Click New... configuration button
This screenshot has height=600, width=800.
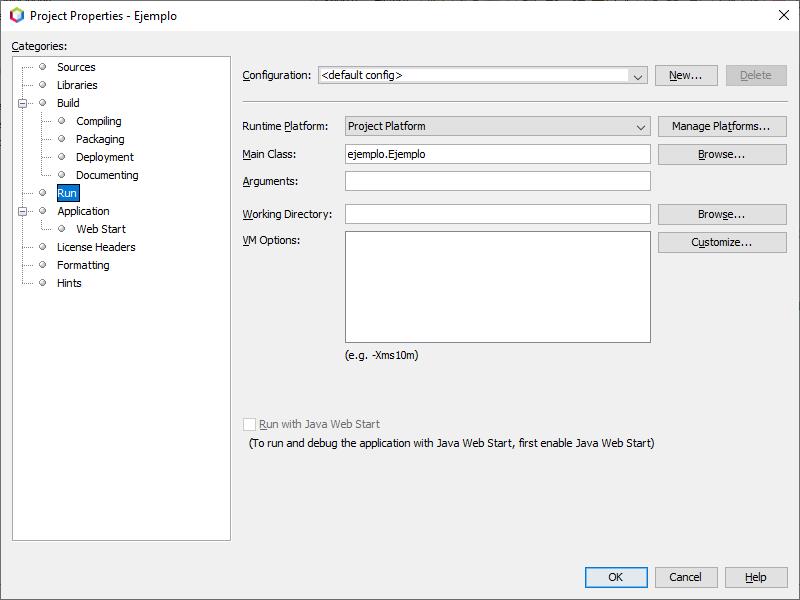[686, 76]
